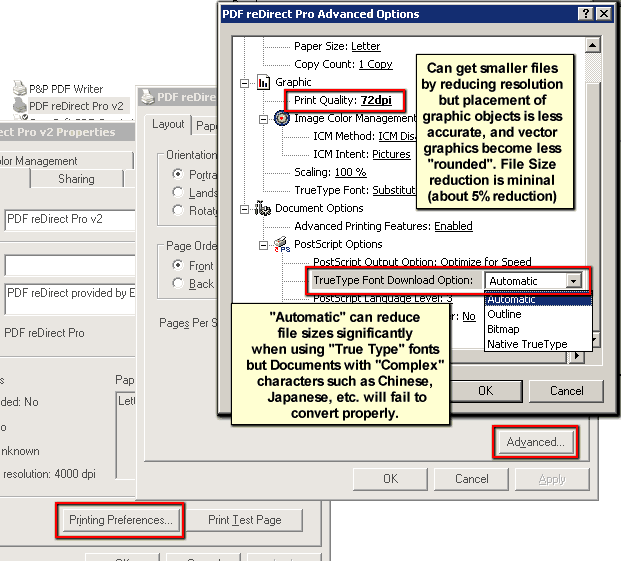Click PostScript Language Level row
Viewport: 621px width, 561px height.
(x=383, y=299)
